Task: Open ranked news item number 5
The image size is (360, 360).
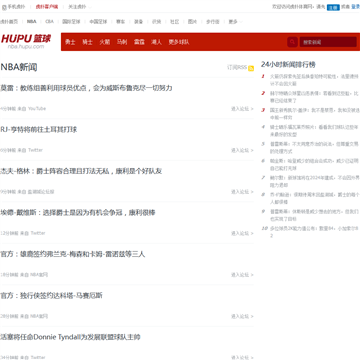Action: (x=314, y=148)
